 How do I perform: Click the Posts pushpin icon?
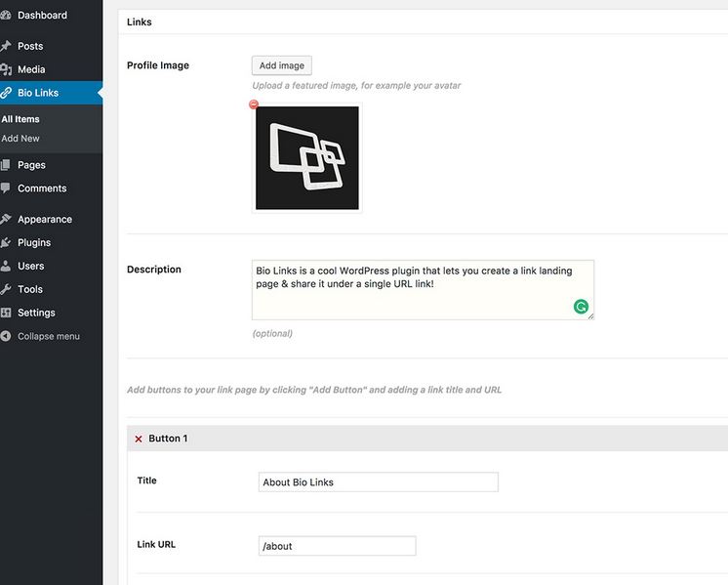tap(6, 46)
